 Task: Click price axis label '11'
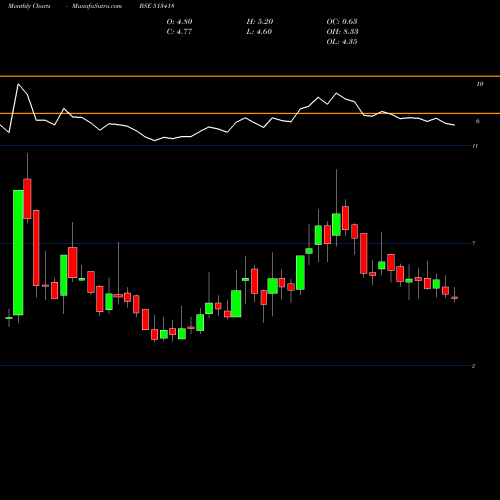pos(475,146)
